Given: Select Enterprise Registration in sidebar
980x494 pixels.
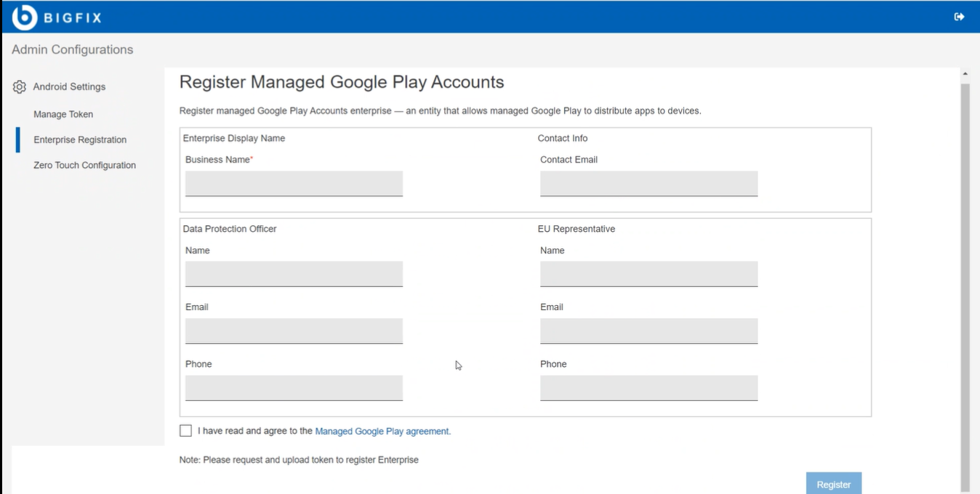Looking at the screenshot, I should tap(80, 139).
